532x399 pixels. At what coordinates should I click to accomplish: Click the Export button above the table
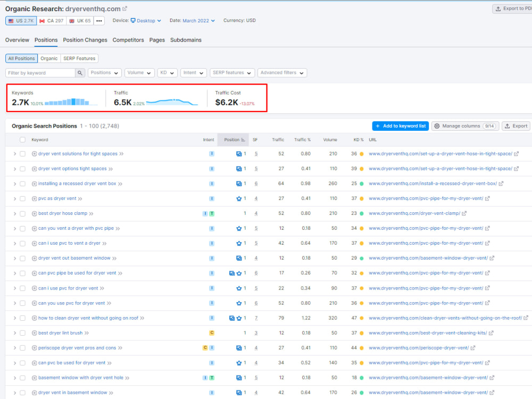pos(516,126)
